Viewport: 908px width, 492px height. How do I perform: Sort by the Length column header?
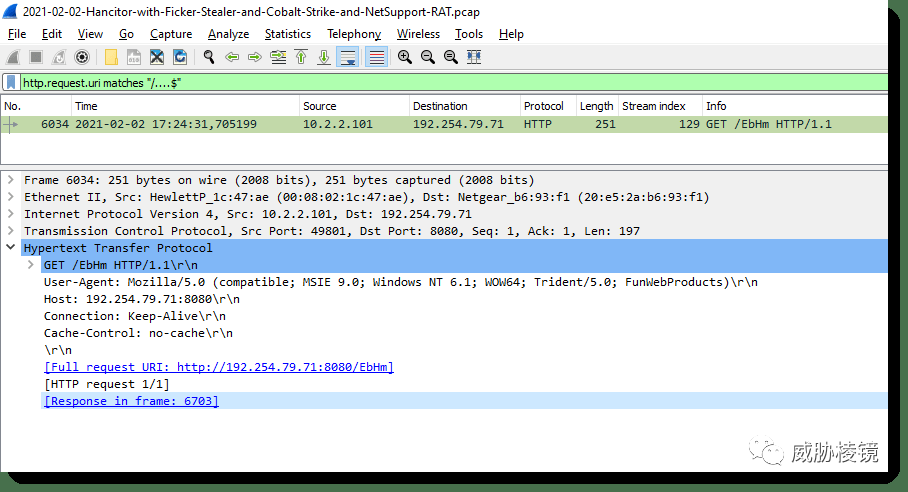coord(597,106)
